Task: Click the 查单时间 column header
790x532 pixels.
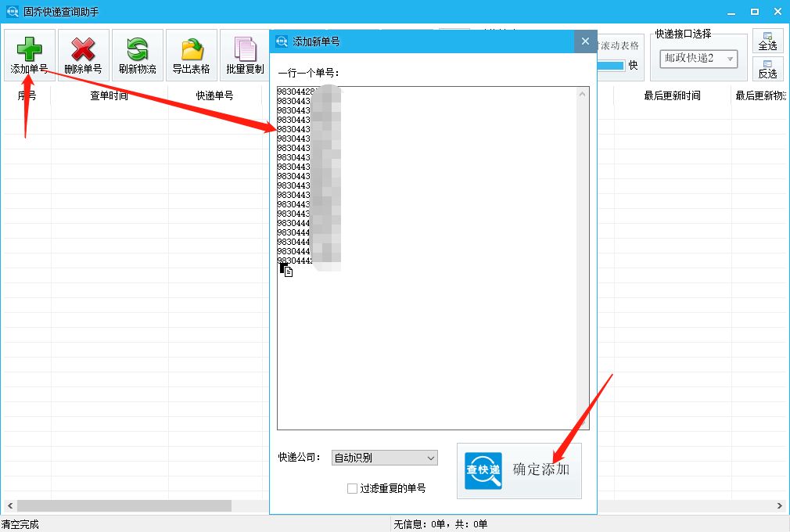Action: 110,95
